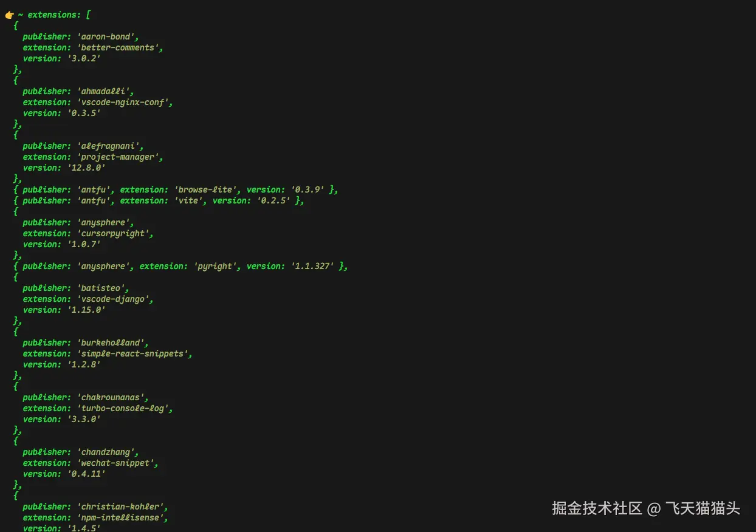756x532 pixels.
Task: Click the publisher value 'chandzhang'
Action: tap(106, 452)
